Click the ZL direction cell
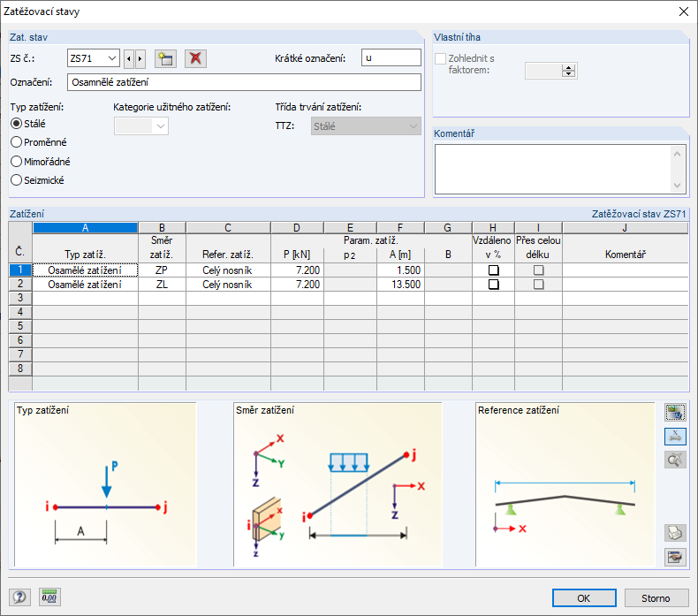The image size is (698, 616). click(162, 285)
